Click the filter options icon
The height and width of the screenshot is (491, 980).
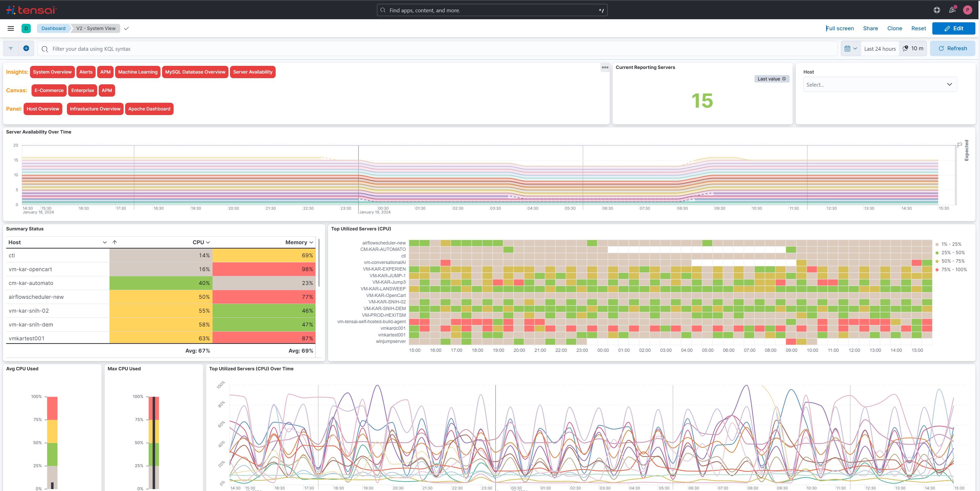coord(11,49)
